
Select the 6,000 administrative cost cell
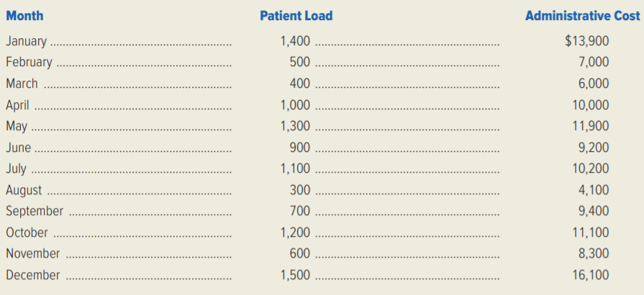(594, 83)
